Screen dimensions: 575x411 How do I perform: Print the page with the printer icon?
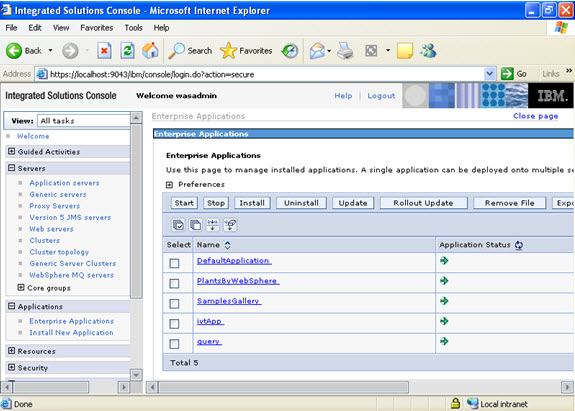tap(345, 51)
